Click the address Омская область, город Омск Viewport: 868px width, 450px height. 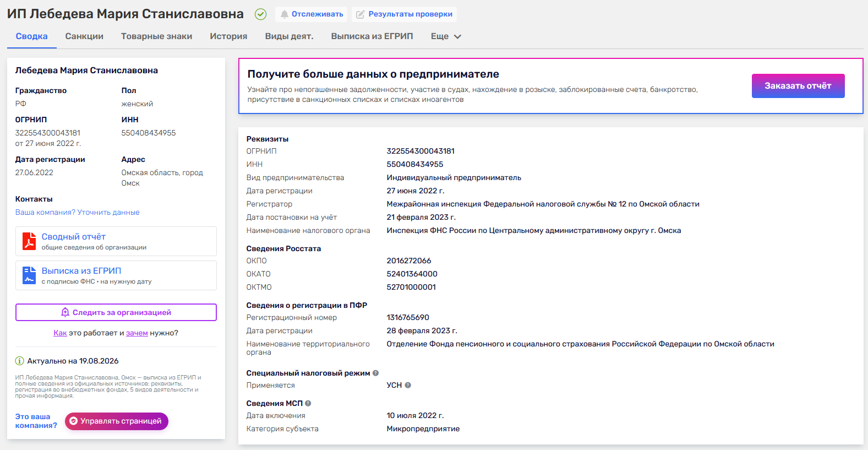(162, 178)
